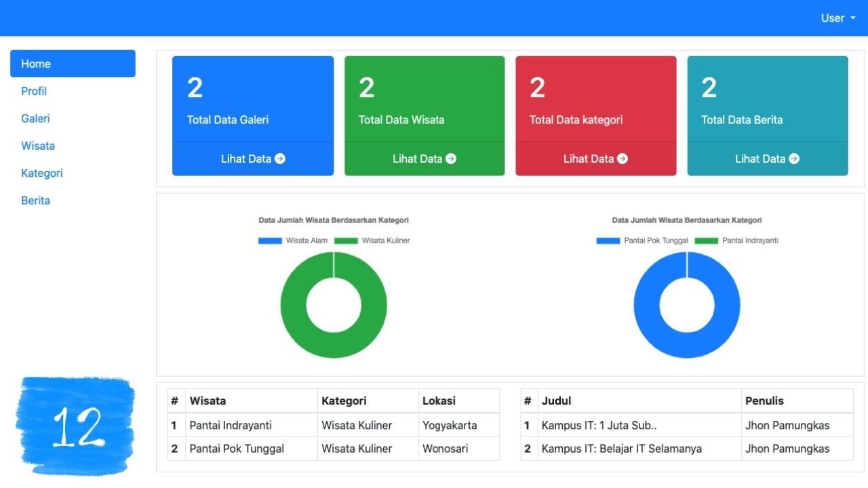Screen dimensions: 868x488
Task: Click Lihat Data under Total Data Galeri
Action: click(x=253, y=159)
